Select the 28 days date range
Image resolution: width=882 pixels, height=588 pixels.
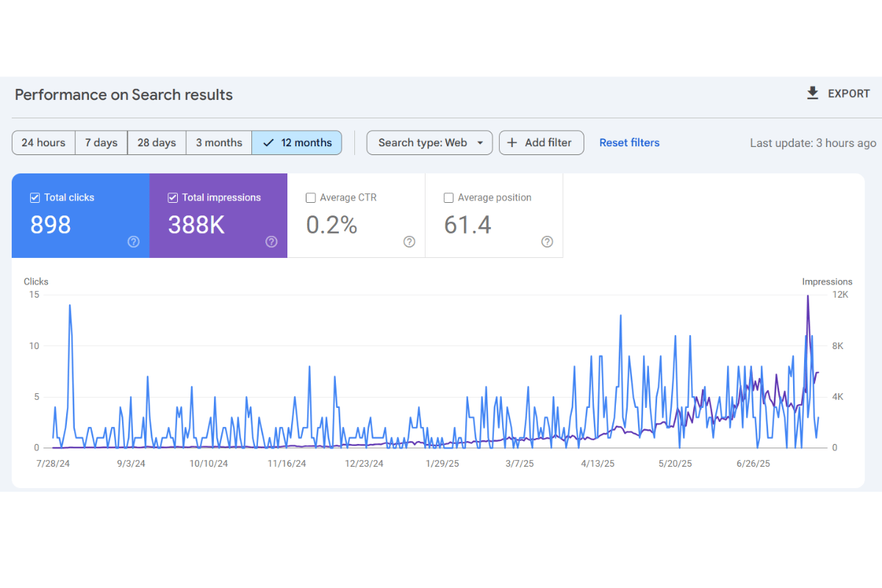pyautogui.click(x=157, y=143)
